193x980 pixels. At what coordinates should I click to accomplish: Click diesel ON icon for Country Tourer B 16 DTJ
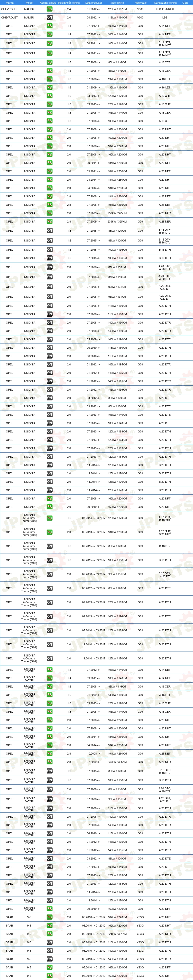50,546
